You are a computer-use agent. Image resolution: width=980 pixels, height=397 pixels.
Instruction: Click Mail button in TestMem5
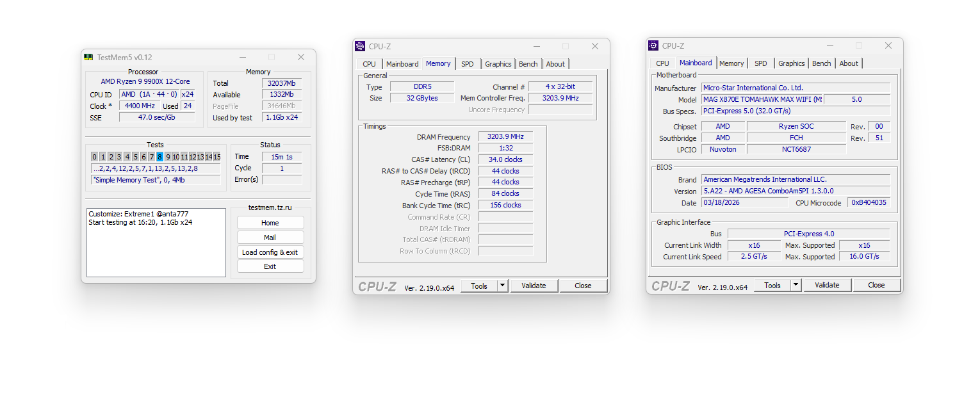(x=270, y=237)
